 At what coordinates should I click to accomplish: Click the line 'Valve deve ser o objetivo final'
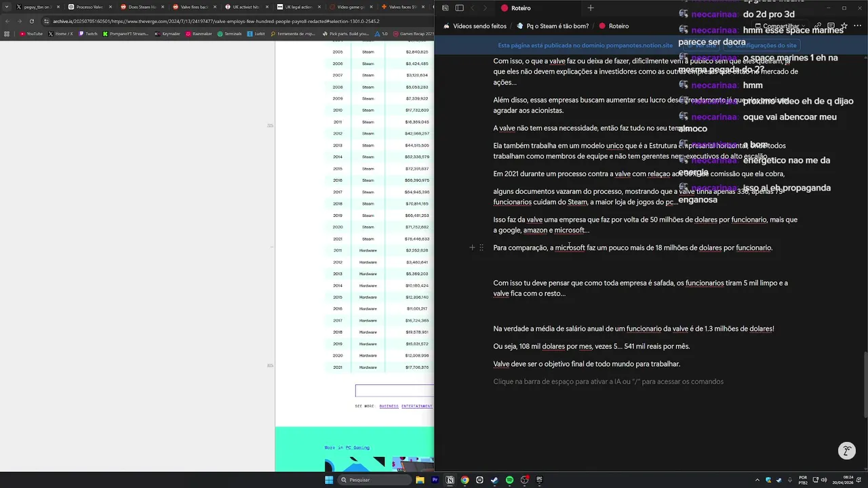[587, 364]
